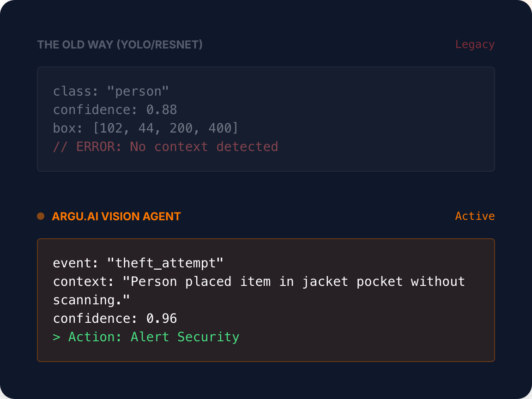
Task: Click the "person" class value
Action: tap(138, 91)
